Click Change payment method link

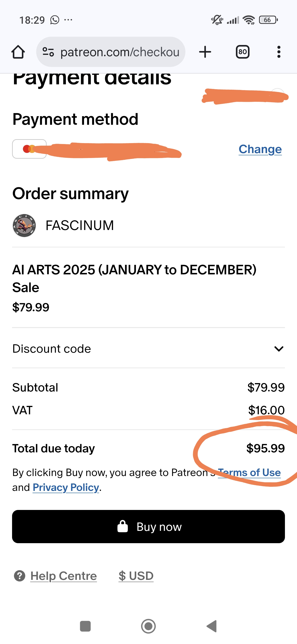pyautogui.click(x=260, y=149)
